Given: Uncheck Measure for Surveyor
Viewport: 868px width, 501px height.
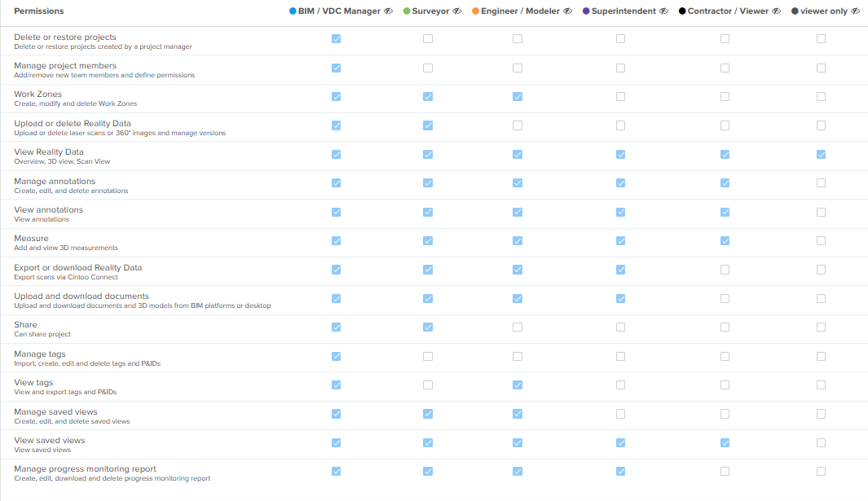Looking at the screenshot, I should tap(428, 241).
